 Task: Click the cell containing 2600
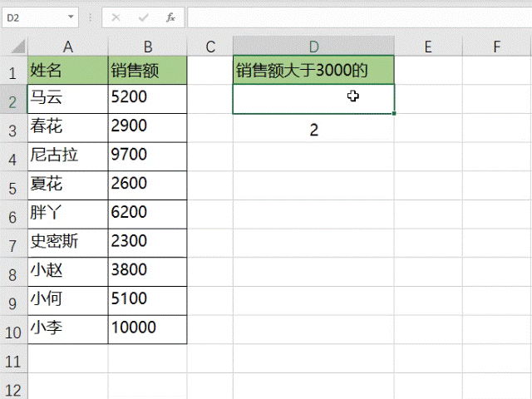148,185
